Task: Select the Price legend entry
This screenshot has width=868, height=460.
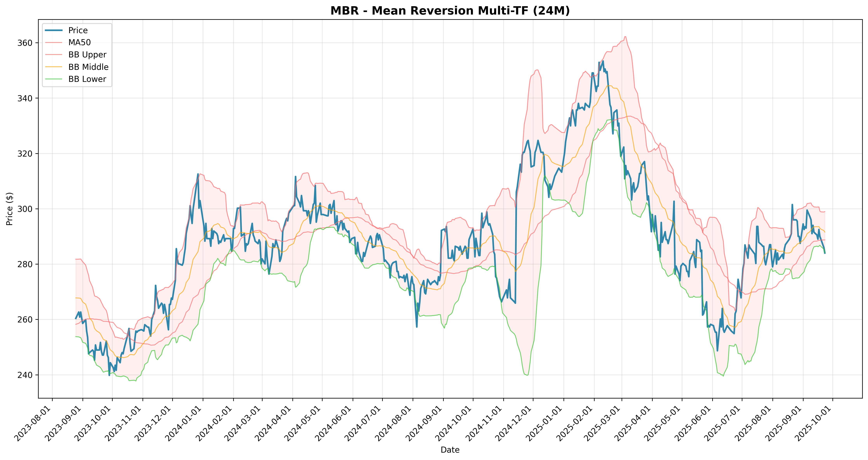Action: [x=78, y=30]
